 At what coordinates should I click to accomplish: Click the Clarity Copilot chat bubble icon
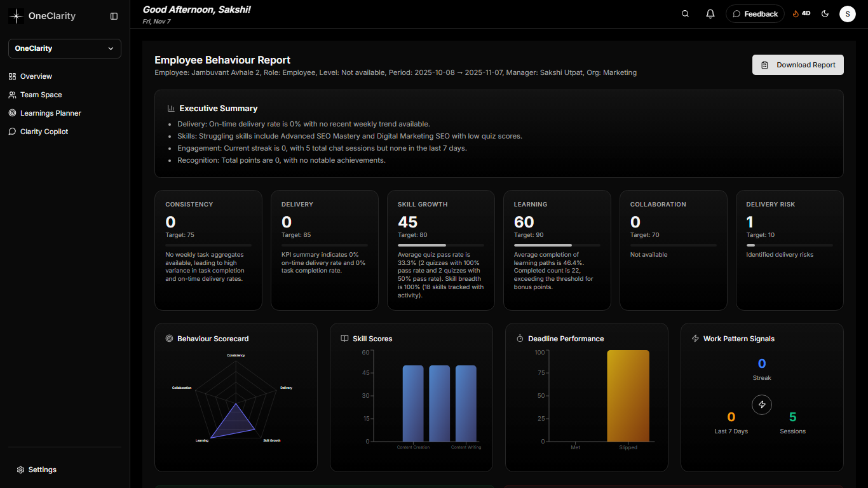coord(12,132)
